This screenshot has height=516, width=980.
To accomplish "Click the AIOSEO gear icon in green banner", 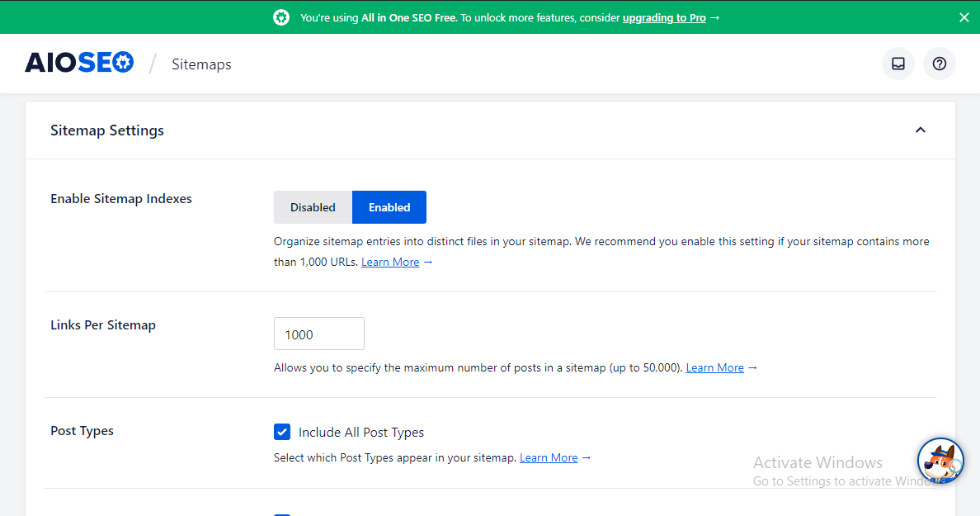I will (281, 17).
